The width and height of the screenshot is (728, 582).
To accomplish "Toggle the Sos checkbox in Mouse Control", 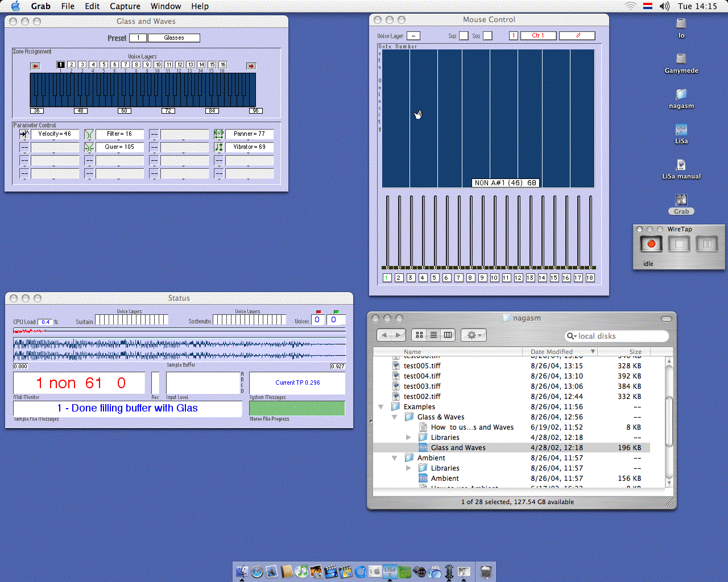I will point(487,36).
